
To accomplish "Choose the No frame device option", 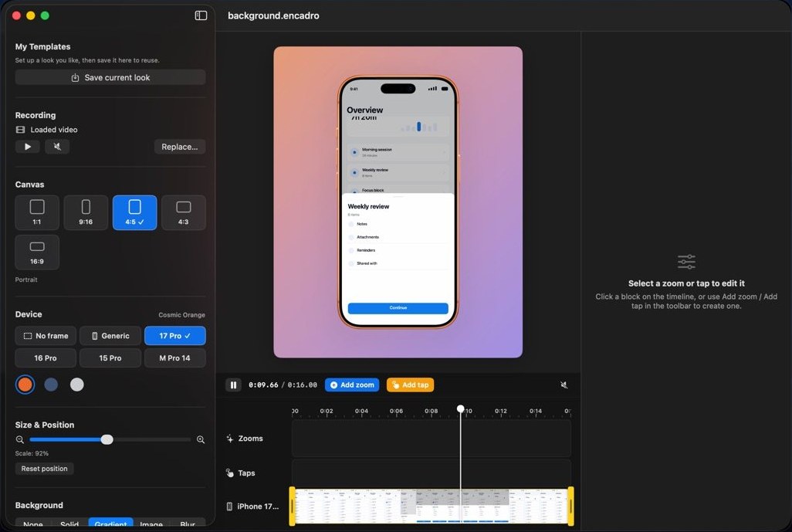I will click(x=46, y=335).
